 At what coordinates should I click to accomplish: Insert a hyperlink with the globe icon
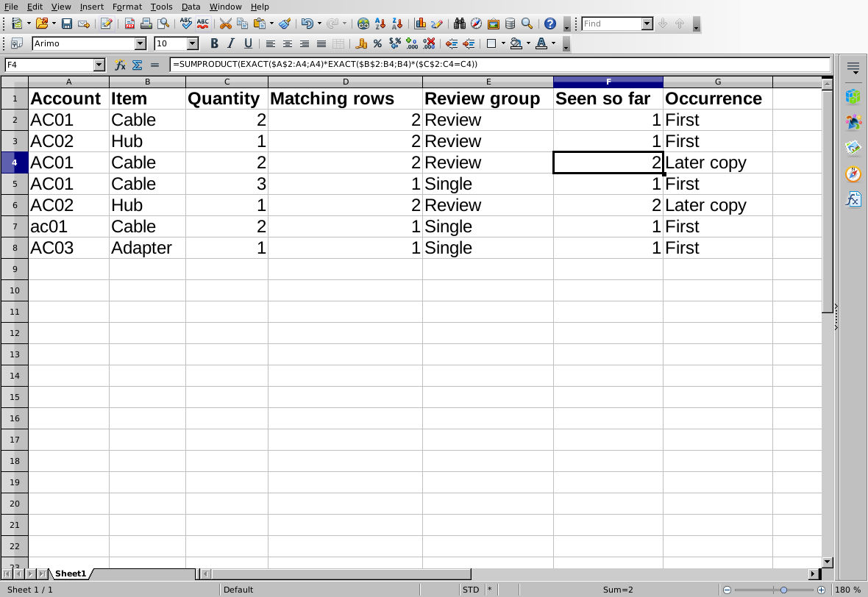pyautogui.click(x=363, y=24)
